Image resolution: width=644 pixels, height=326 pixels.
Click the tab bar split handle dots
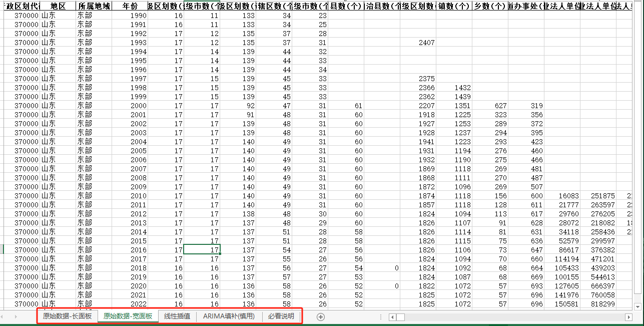381,317
